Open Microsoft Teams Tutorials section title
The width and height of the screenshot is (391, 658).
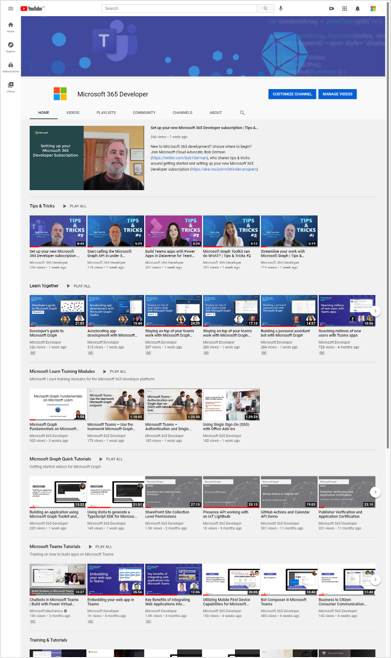(x=55, y=547)
